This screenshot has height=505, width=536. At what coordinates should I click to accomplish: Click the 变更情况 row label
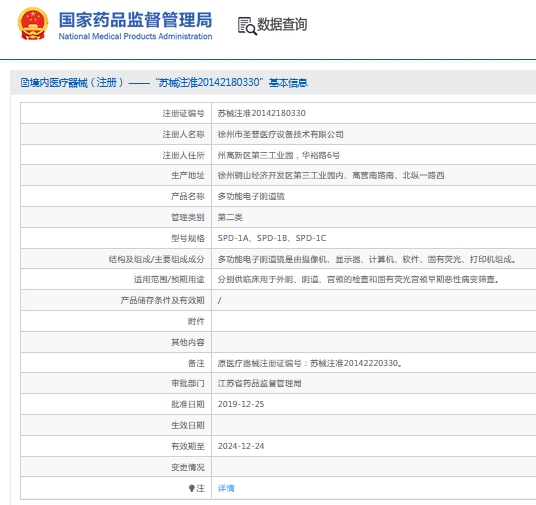(x=188, y=467)
